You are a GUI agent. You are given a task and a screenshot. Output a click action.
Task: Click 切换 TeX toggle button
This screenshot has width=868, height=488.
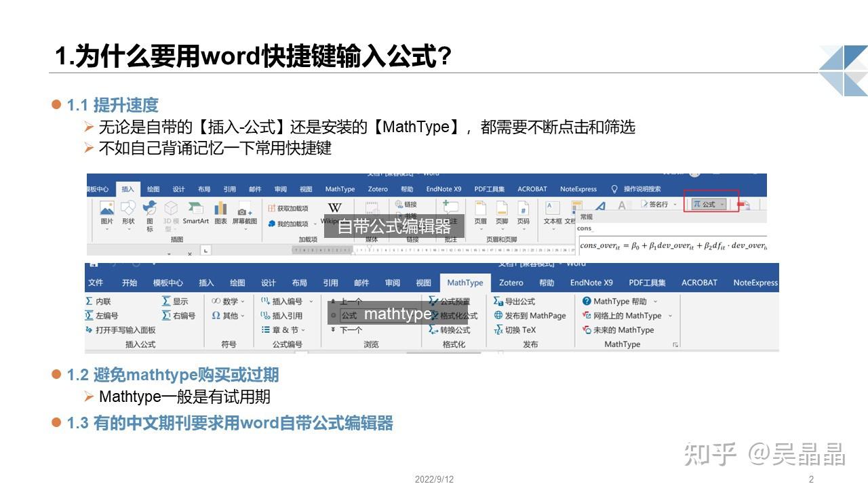coord(515,330)
